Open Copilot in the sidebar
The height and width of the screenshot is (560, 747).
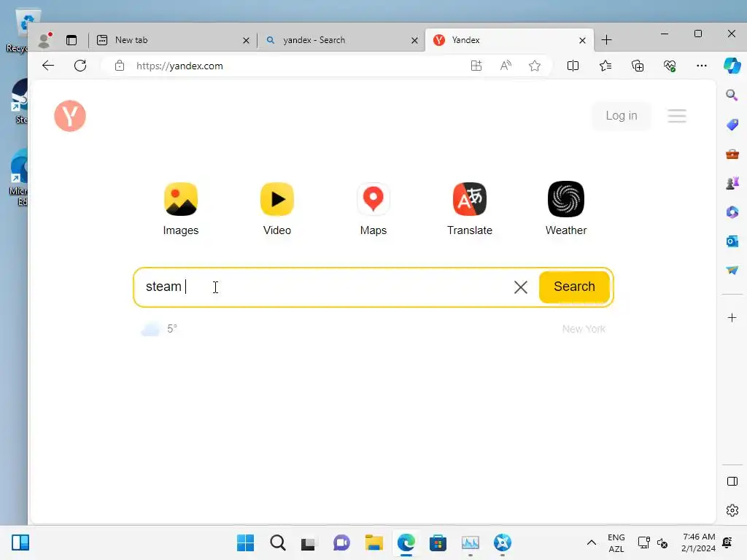[732, 66]
